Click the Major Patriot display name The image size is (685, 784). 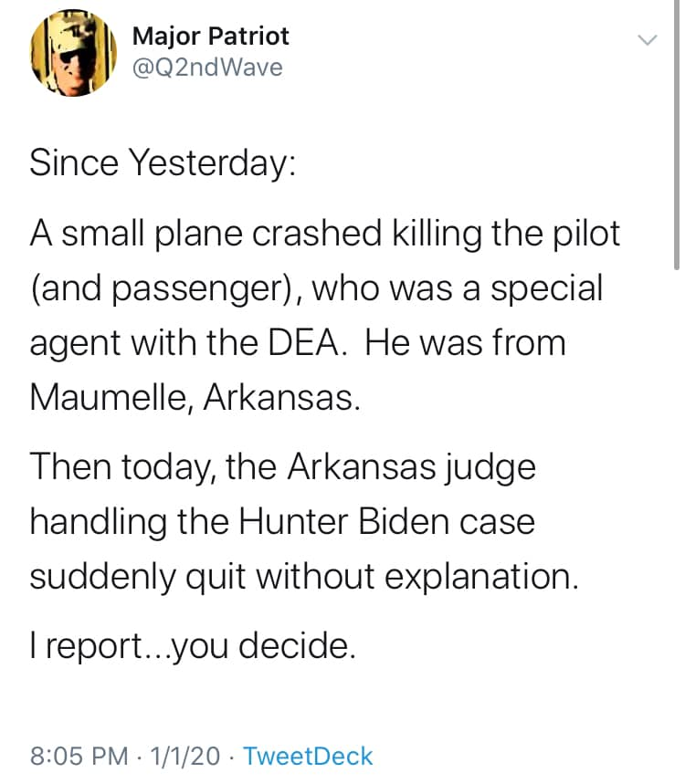(211, 37)
